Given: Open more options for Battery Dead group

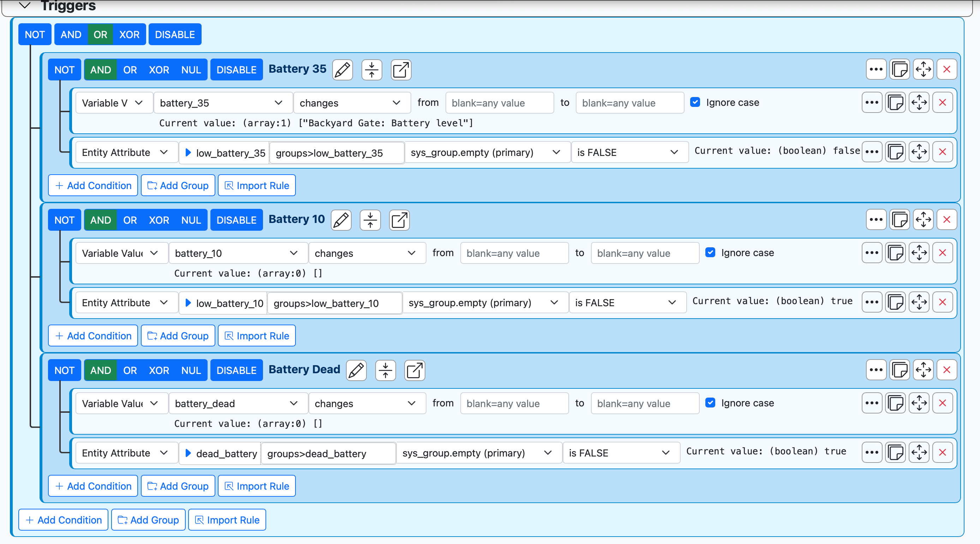Looking at the screenshot, I should tap(876, 370).
